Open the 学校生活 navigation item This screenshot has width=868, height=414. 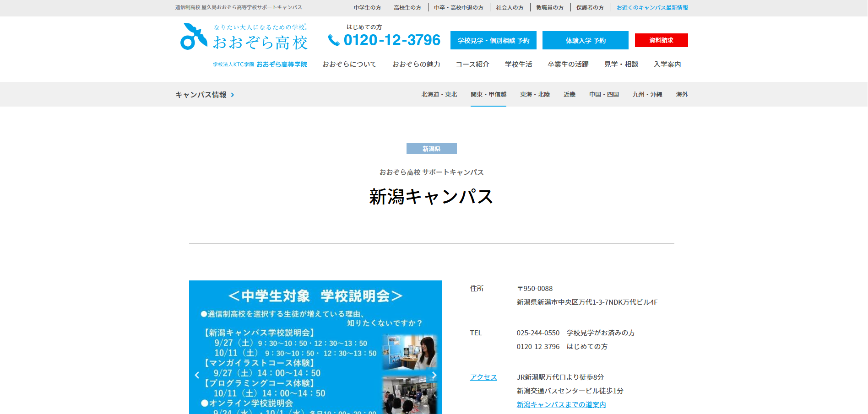click(x=518, y=65)
